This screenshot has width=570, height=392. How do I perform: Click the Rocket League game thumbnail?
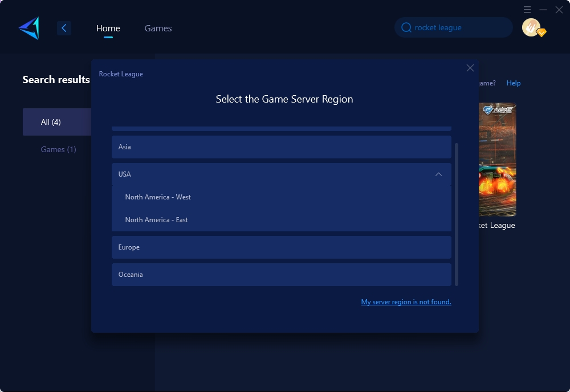point(497,160)
